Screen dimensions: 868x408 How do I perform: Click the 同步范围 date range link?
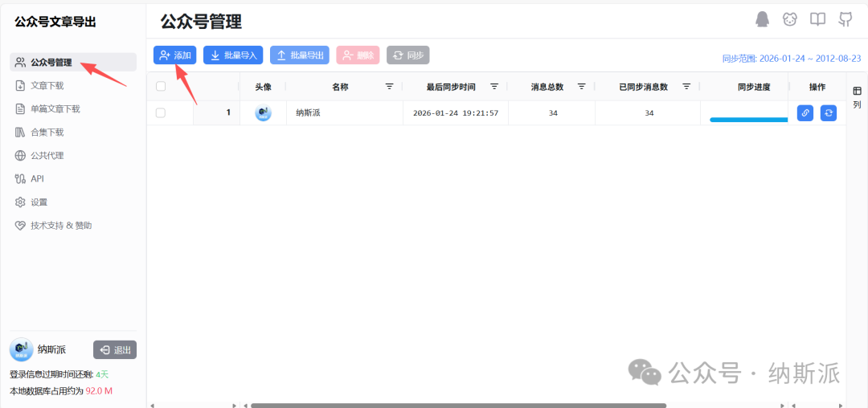coord(792,59)
